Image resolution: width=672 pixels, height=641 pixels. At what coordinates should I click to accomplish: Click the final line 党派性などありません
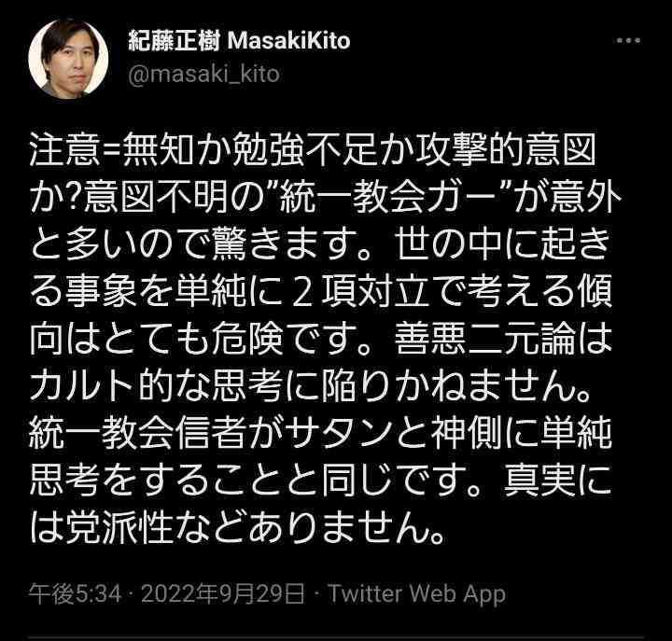247,528
